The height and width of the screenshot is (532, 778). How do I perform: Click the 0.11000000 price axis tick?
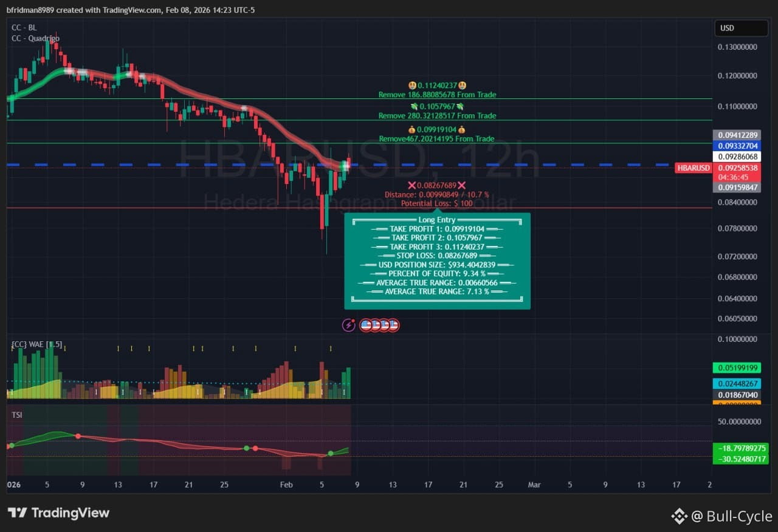pyautogui.click(x=737, y=106)
